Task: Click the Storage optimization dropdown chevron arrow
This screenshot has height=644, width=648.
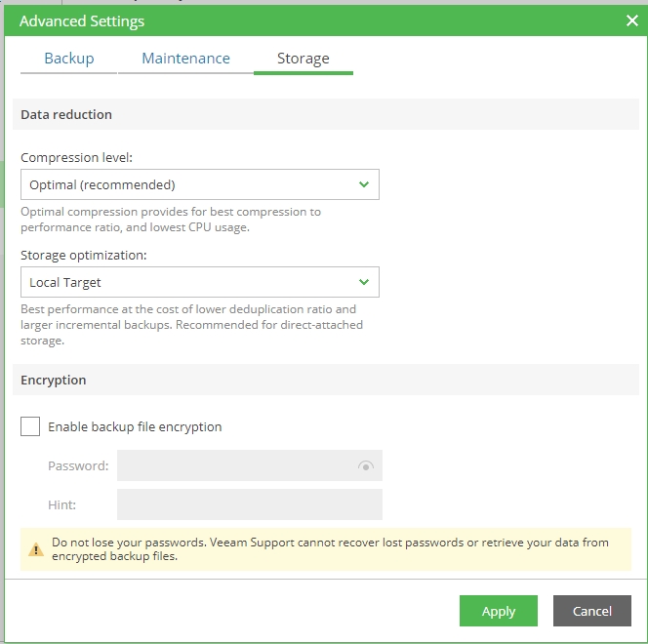Action: tap(364, 282)
